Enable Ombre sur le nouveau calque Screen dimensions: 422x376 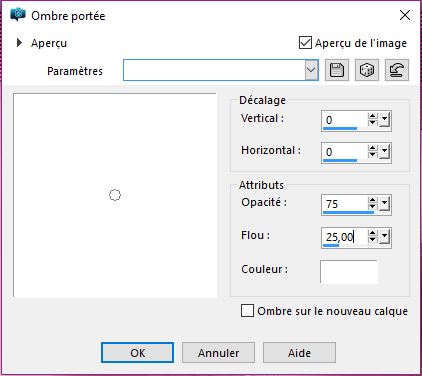(247, 311)
